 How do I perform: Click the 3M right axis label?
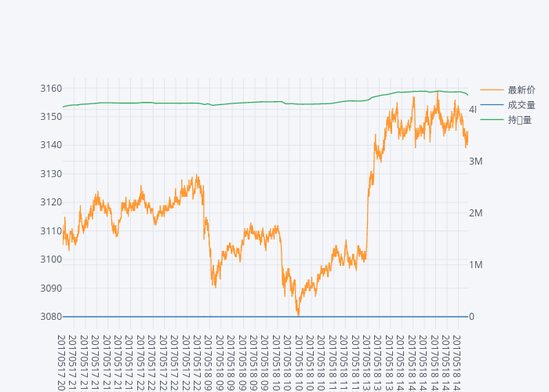point(475,161)
